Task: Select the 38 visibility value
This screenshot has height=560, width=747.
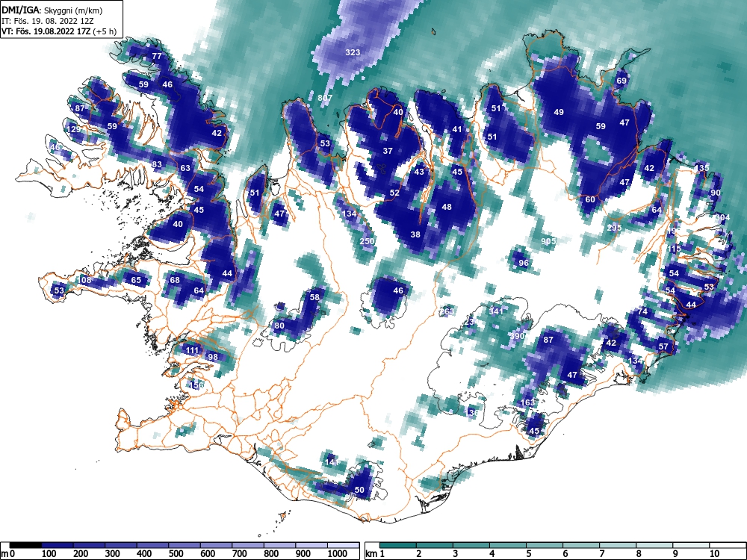Action: point(415,234)
